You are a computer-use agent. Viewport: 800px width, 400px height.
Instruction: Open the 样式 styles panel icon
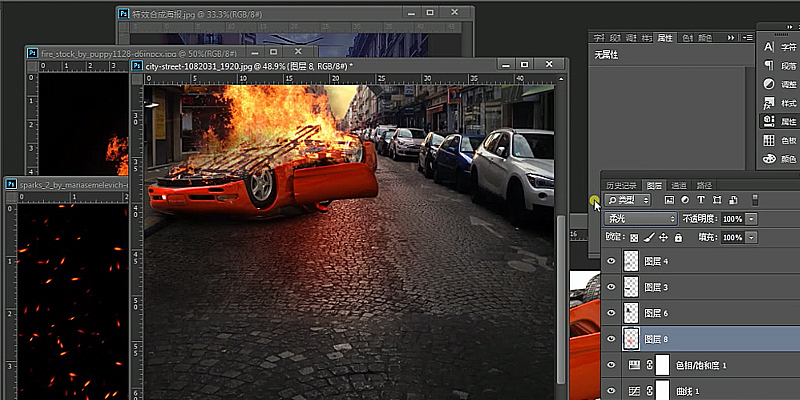pyautogui.click(x=768, y=103)
